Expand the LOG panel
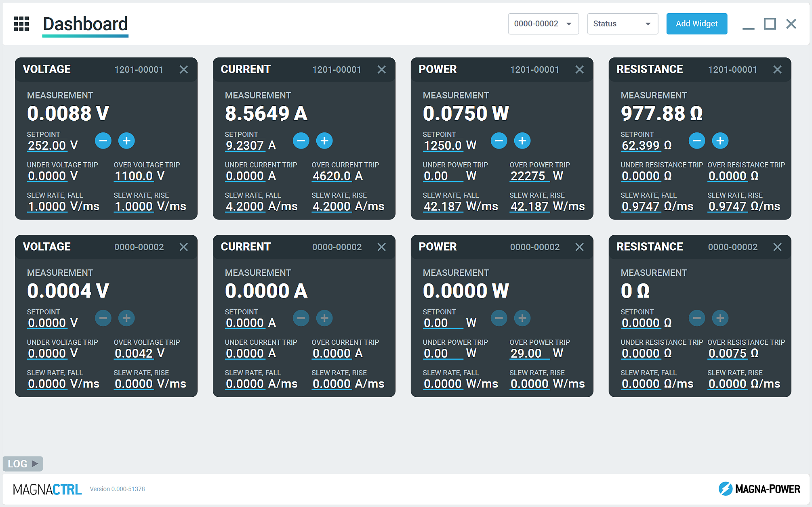The width and height of the screenshot is (812, 507). (x=23, y=464)
